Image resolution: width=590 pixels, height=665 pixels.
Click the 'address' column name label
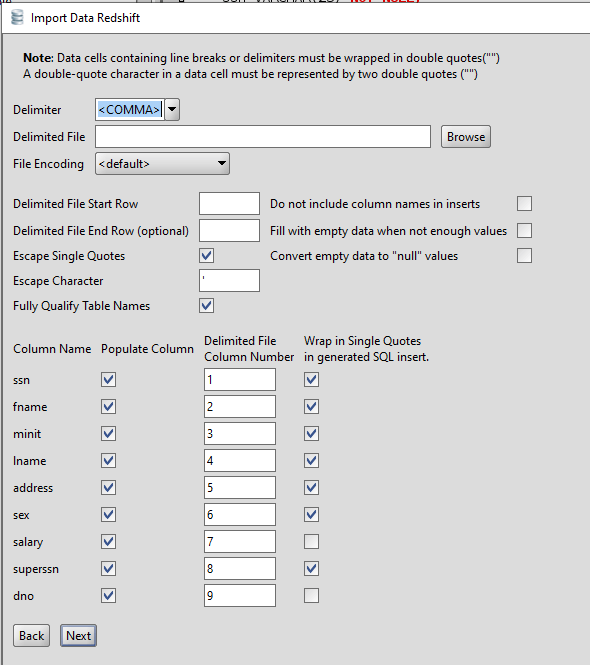click(x=33, y=488)
